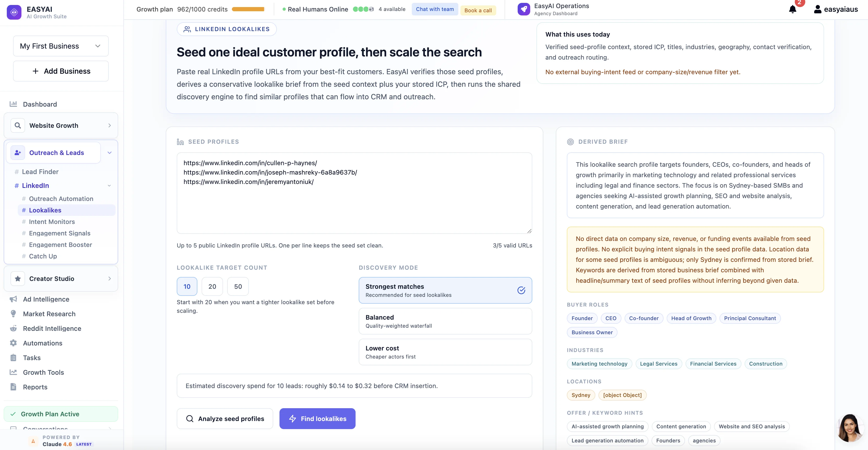Click the [object Object] location tag
This screenshot has width=868, height=450.
coord(622,395)
